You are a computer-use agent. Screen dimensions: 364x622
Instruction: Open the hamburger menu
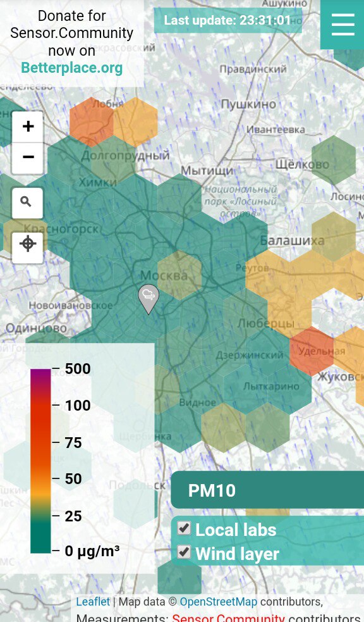343,25
